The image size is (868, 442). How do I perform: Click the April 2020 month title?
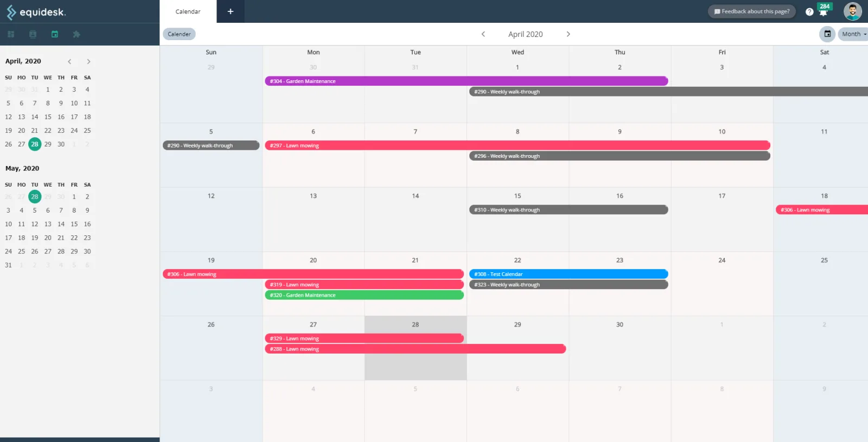coord(525,34)
